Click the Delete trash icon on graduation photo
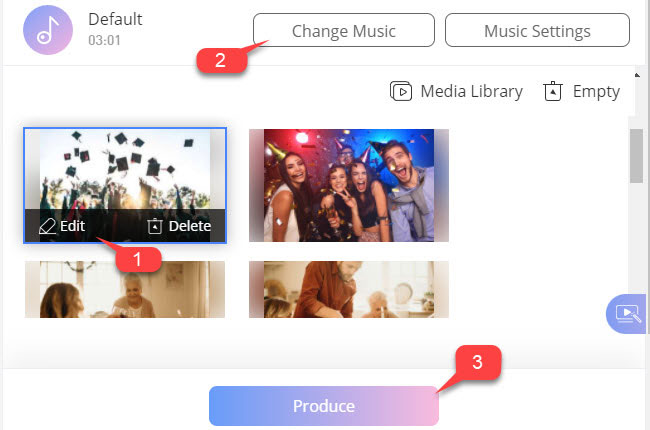 tap(155, 226)
